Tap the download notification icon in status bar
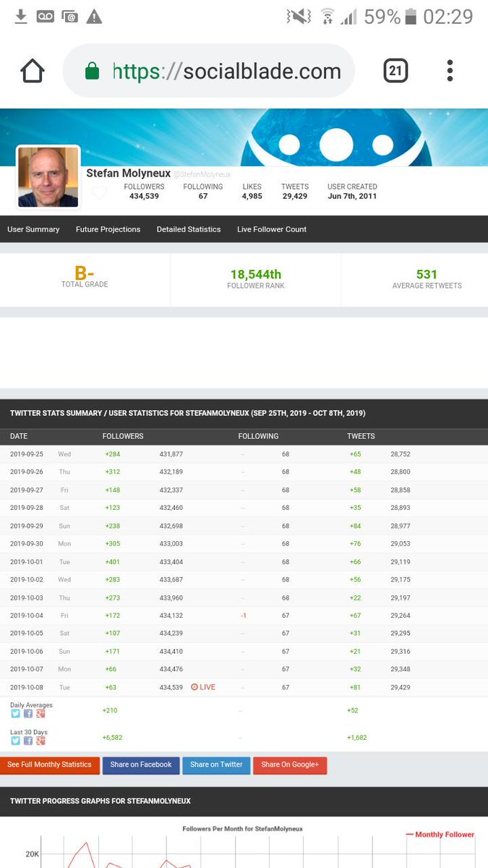The image size is (488, 868). pos(21,16)
